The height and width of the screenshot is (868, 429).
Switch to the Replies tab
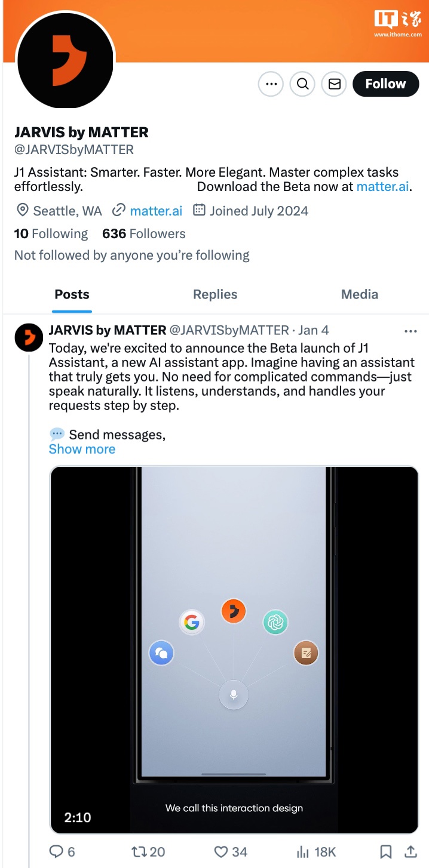coord(215,294)
